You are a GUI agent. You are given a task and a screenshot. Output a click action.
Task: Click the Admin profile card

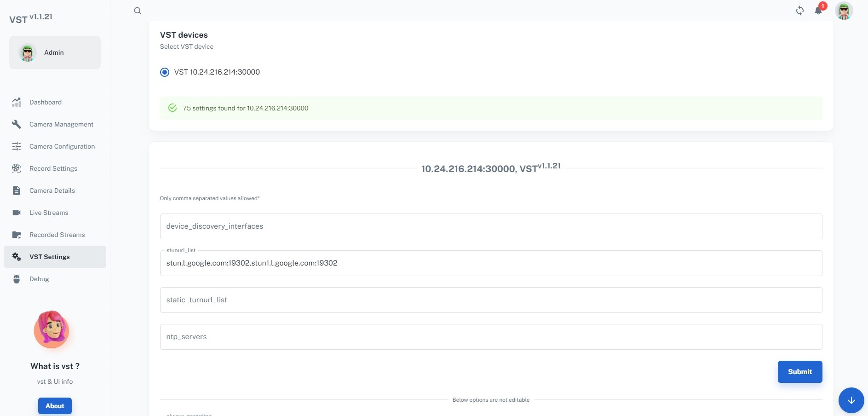click(x=55, y=52)
